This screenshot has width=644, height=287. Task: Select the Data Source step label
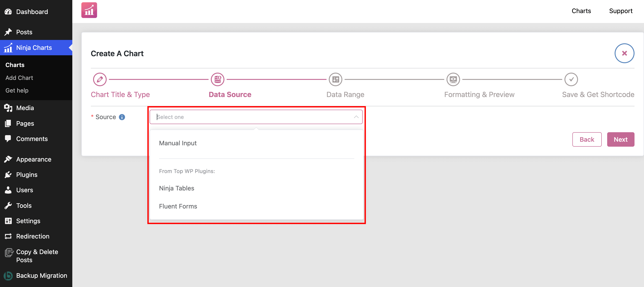pos(230,94)
